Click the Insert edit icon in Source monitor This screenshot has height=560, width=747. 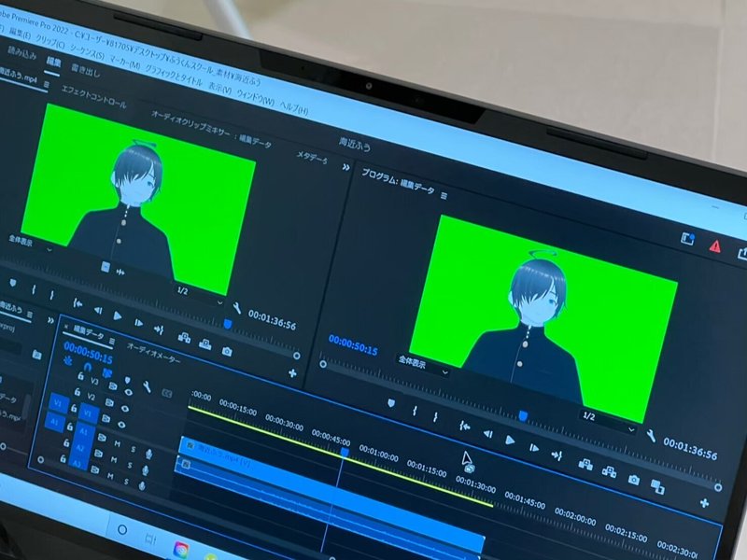pos(184,338)
